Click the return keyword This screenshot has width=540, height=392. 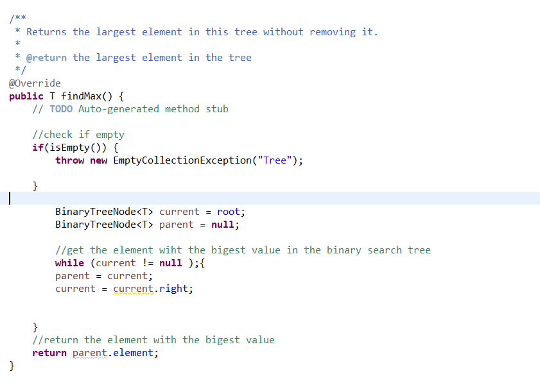tap(49, 352)
